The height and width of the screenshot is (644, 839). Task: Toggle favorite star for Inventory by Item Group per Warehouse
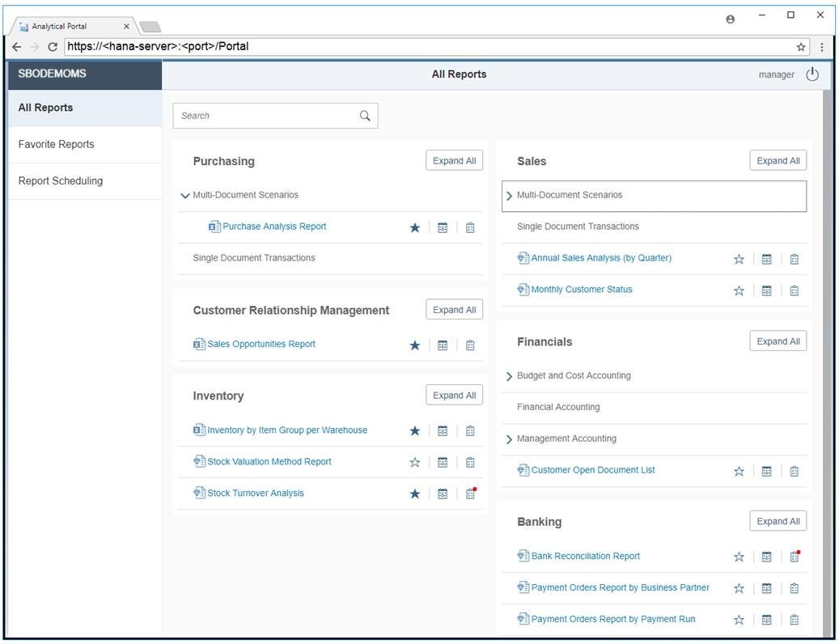pyautogui.click(x=415, y=431)
